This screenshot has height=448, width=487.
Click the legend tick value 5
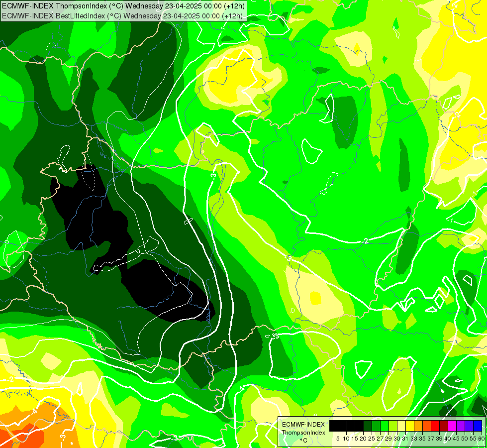[x=338, y=439]
